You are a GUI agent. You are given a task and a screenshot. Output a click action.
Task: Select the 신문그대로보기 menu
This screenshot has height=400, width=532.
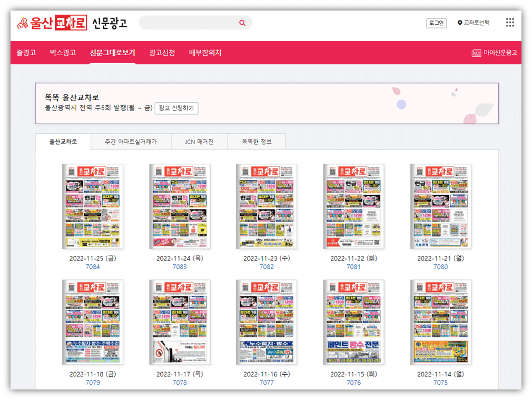(112, 53)
